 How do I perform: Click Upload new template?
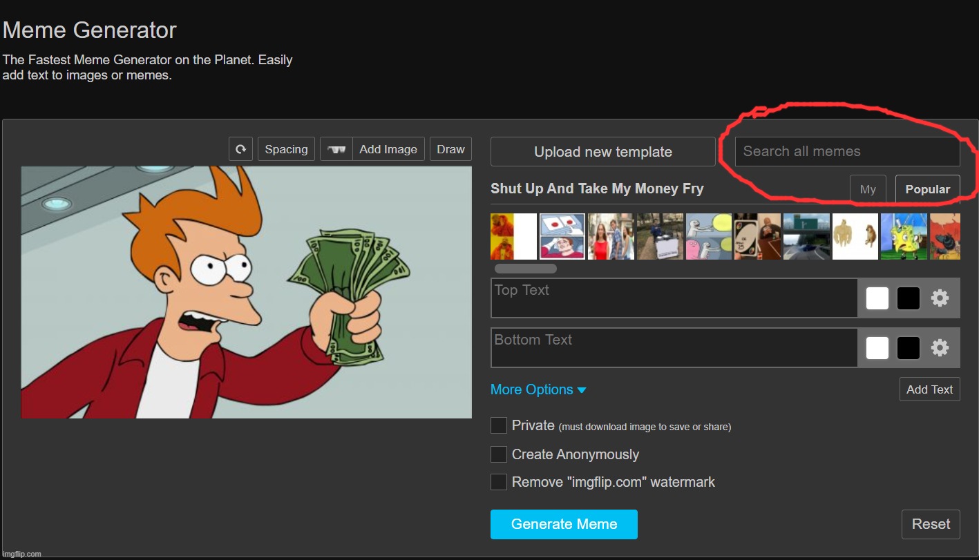[603, 152]
